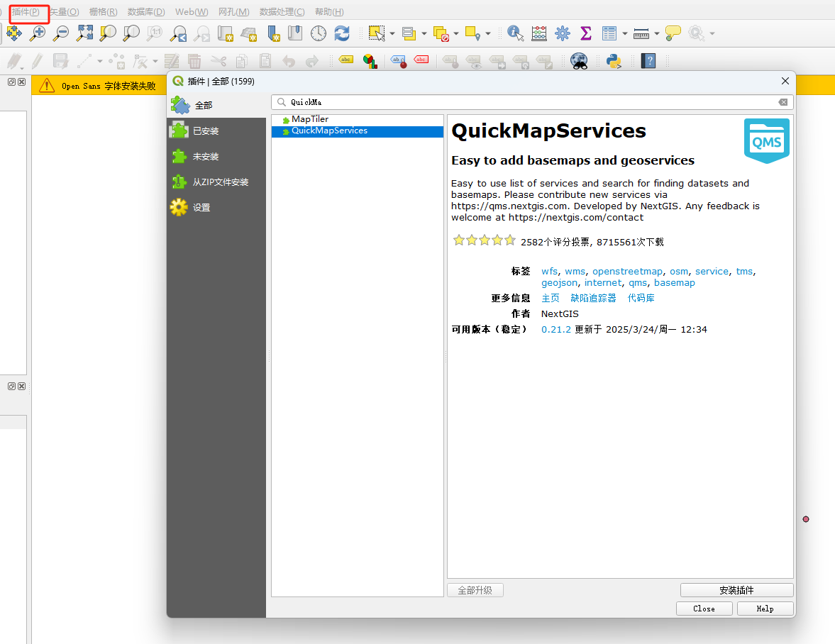Click the Zoom Out magnifier tool

[62, 33]
